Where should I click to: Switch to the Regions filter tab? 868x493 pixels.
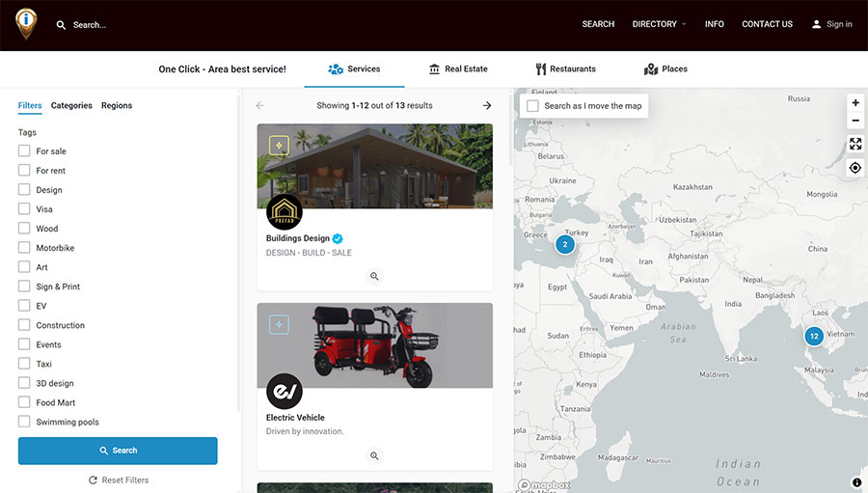click(117, 106)
